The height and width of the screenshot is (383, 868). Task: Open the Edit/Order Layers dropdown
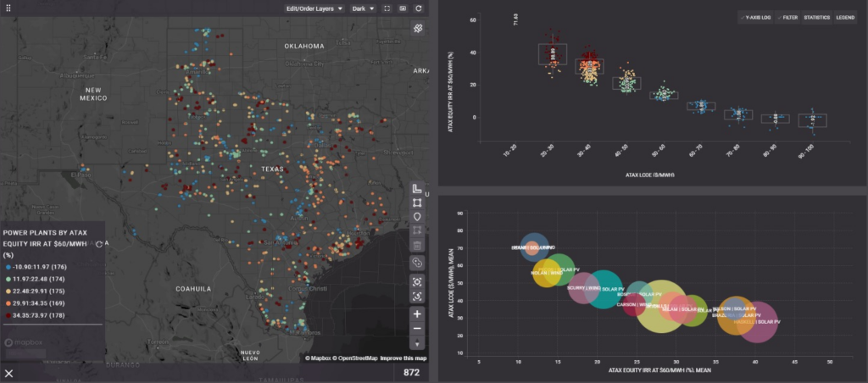click(x=314, y=8)
